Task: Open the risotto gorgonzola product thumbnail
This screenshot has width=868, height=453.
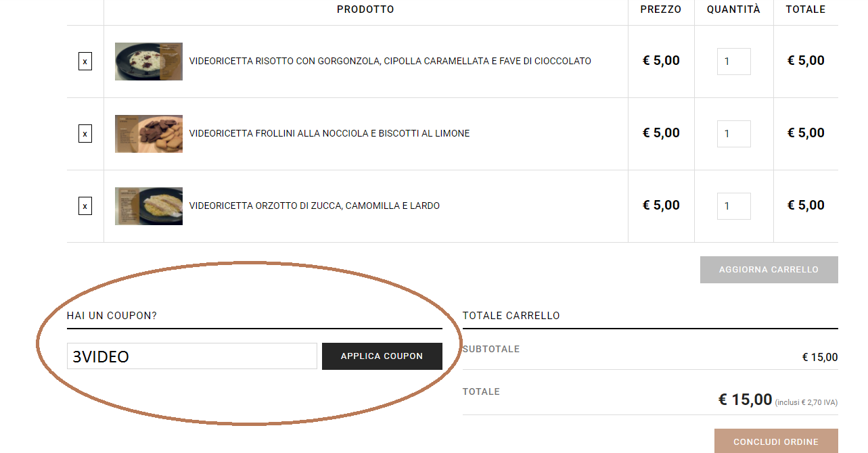Action: click(x=149, y=62)
